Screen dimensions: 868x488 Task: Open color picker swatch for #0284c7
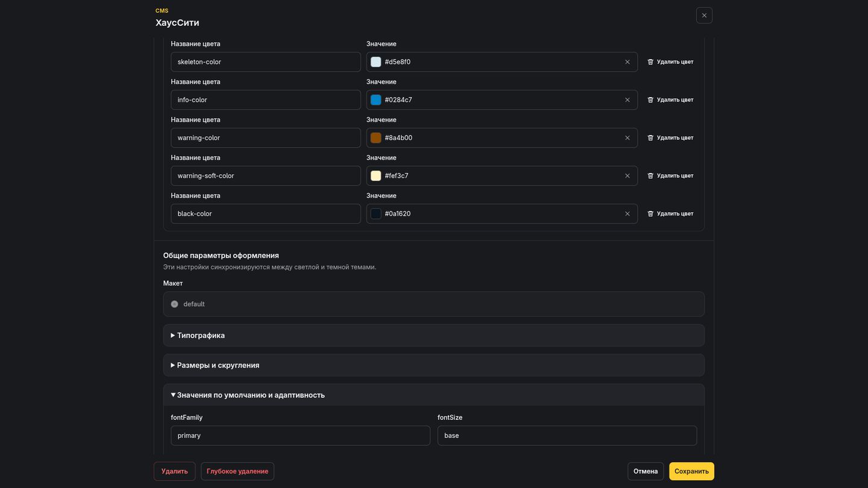click(x=376, y=100)
